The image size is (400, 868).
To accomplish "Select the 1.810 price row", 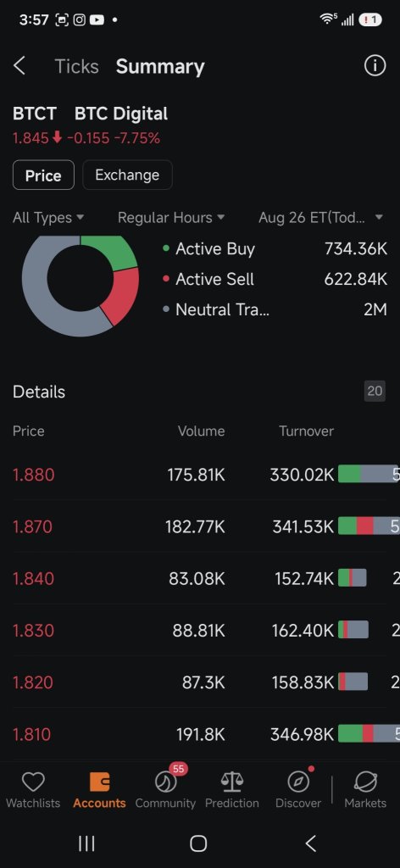I will tap(200, 734).
